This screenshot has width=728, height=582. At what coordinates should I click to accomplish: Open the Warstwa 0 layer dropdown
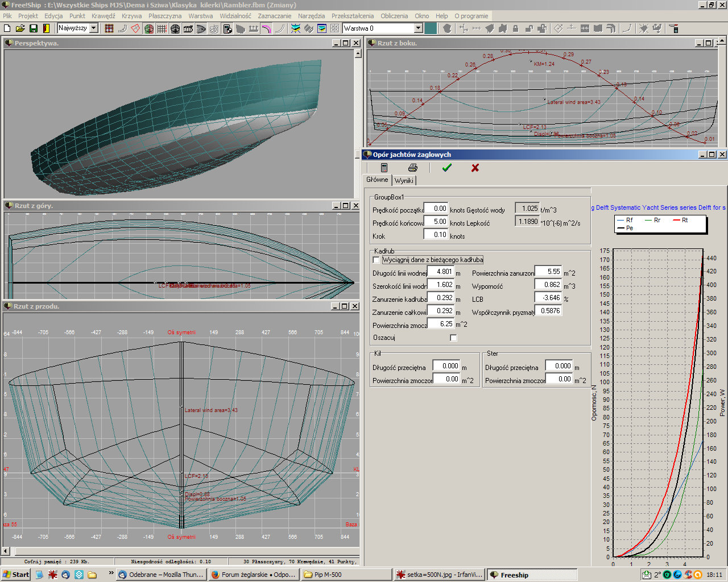418,28
